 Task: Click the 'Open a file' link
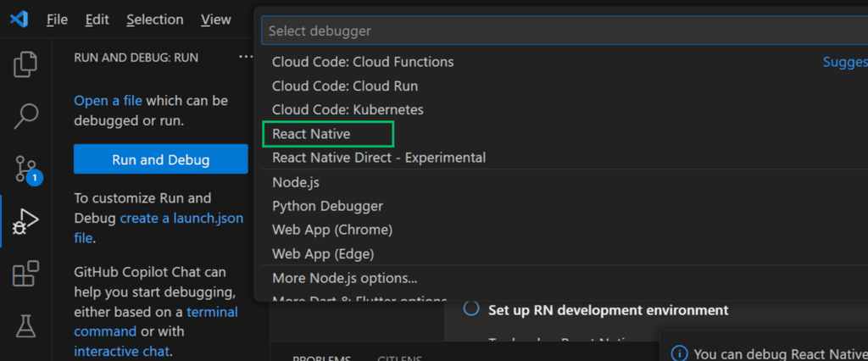click(x=108, y=101)
